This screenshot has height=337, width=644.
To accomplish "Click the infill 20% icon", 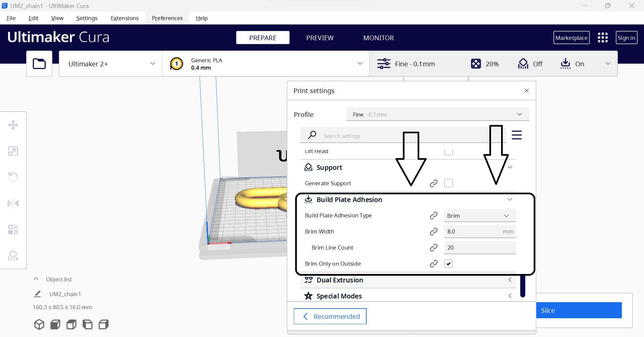I will pos(476,64).
